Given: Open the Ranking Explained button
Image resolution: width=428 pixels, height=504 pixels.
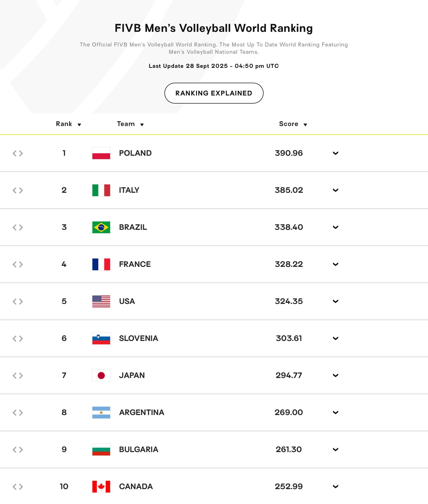Looking at the screenshot, I should click(214, 93).
